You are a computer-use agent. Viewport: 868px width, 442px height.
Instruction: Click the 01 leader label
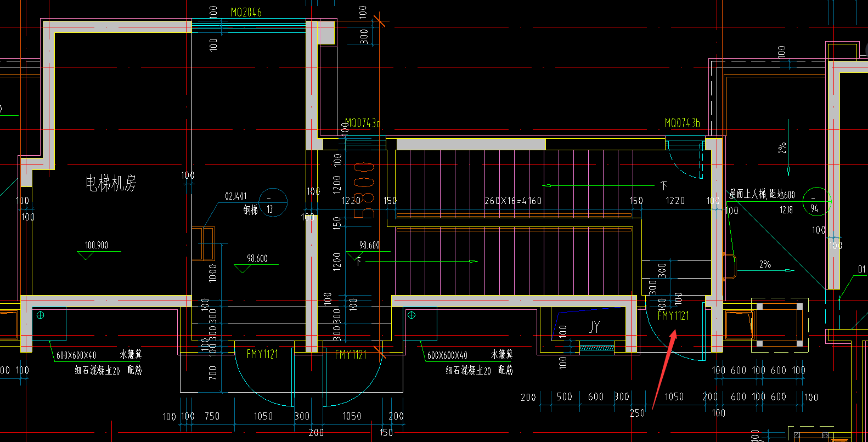pos(861,269)
